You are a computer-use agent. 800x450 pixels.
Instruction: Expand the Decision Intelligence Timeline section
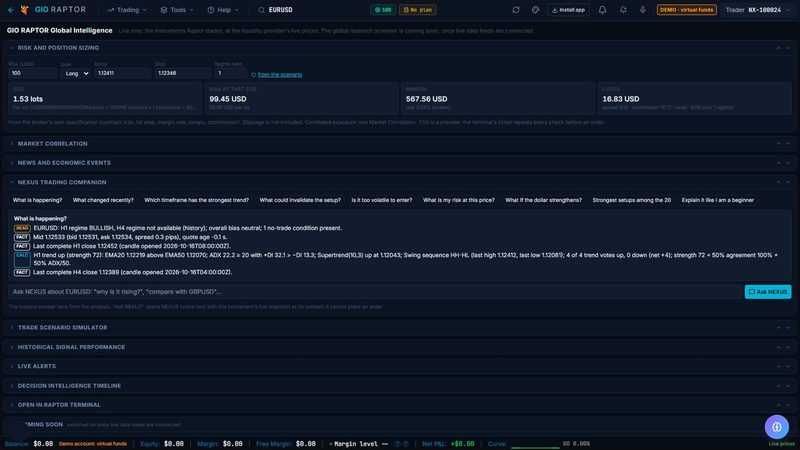[12, 386]
